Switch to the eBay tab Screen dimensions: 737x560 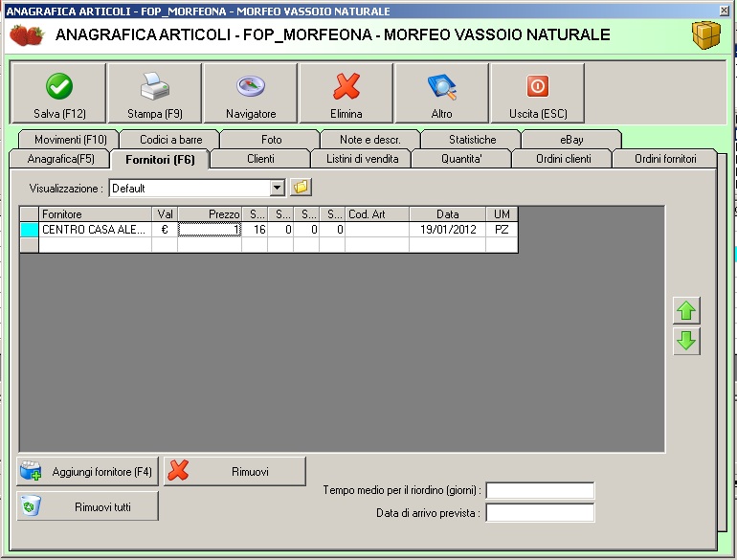click(571, 140)
